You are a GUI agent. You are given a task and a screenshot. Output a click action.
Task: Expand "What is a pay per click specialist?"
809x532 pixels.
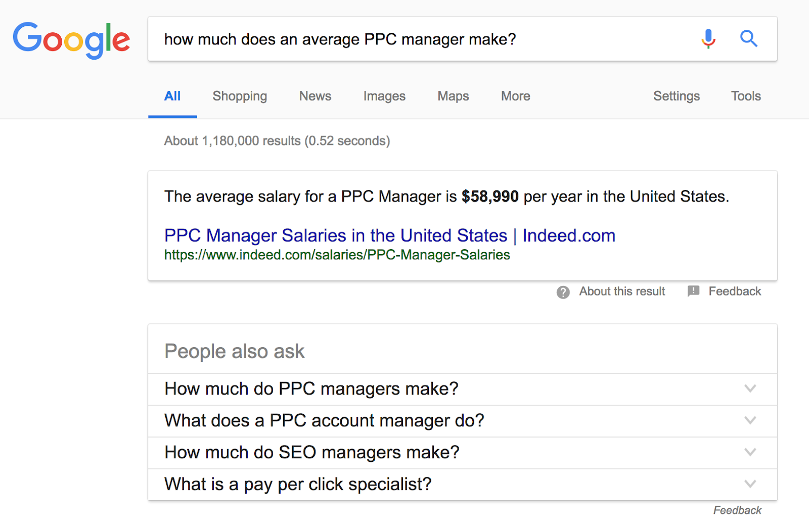click(462, 485)
